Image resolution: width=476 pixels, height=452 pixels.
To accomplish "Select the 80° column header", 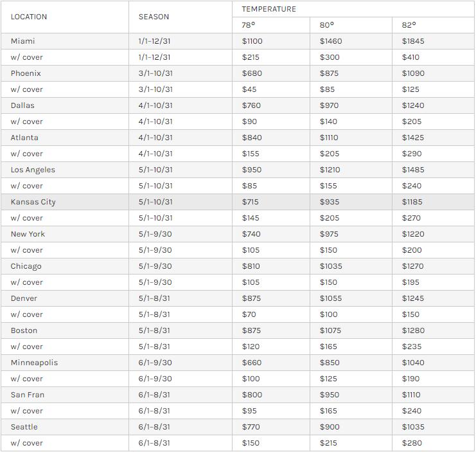I will click(326, 25).
